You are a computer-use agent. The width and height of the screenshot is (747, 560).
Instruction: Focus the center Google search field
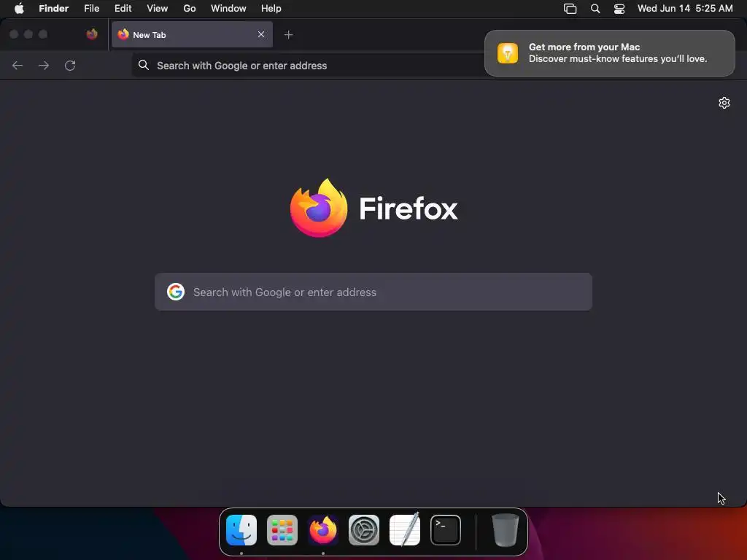coord(373,292)
